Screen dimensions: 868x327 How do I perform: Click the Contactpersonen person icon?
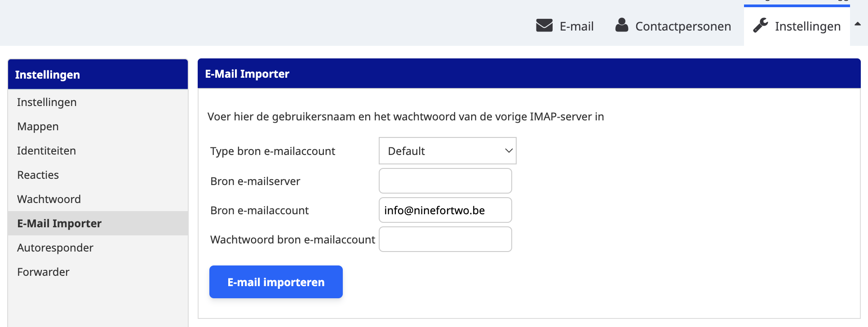[621, 25]
